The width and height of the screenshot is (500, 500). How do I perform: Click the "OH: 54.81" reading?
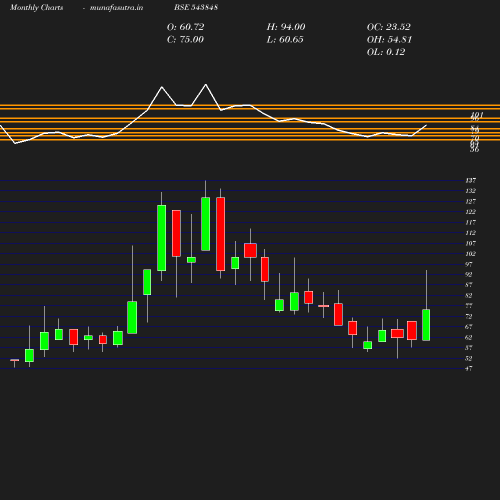coord(389,39)
